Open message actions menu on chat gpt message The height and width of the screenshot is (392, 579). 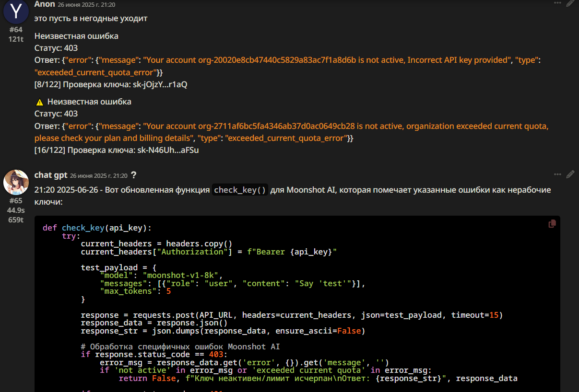[557, 174]
